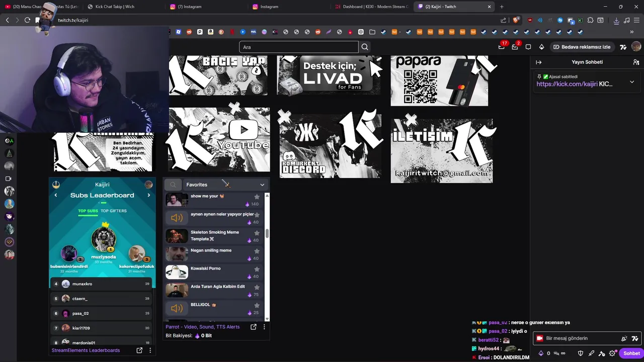The height and width of the screenshot is (362, 644).
Task: Click Bedava reklamsız izle button
Action: click(x=582, y=47)
